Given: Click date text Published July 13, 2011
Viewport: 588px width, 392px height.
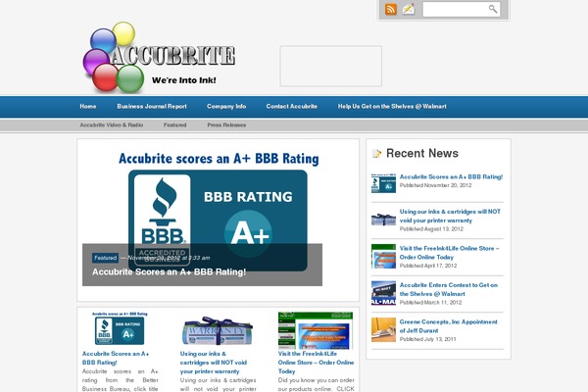Looking at the screenshot, I should point(428,339).
